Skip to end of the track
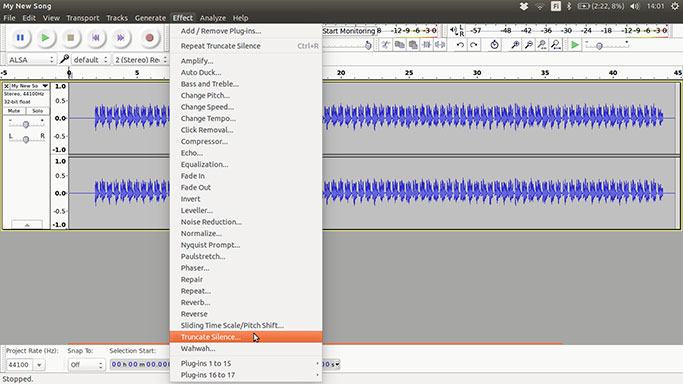This screenshot has height=384, width=683. pos(121,38)
